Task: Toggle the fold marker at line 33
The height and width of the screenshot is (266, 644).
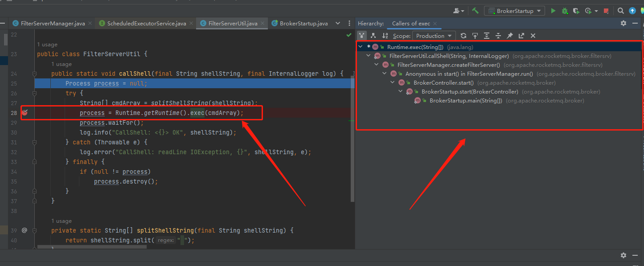Action: pos(34,162)
